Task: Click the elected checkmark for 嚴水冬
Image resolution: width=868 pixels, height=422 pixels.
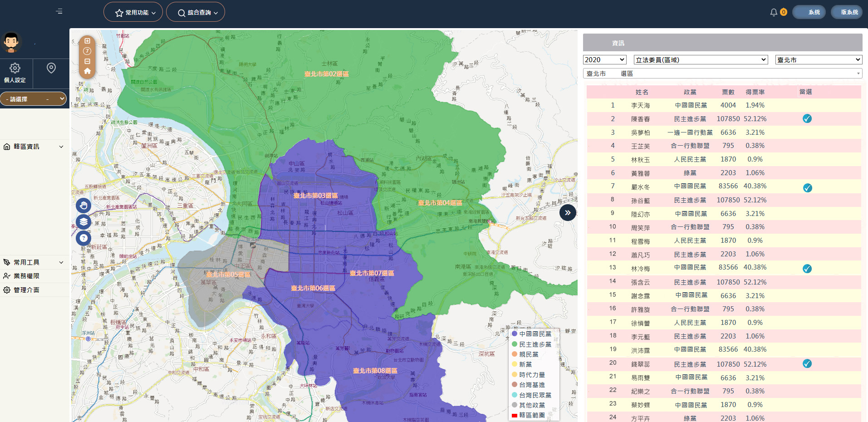Action: pyautogui.click(x=807, y=188)
